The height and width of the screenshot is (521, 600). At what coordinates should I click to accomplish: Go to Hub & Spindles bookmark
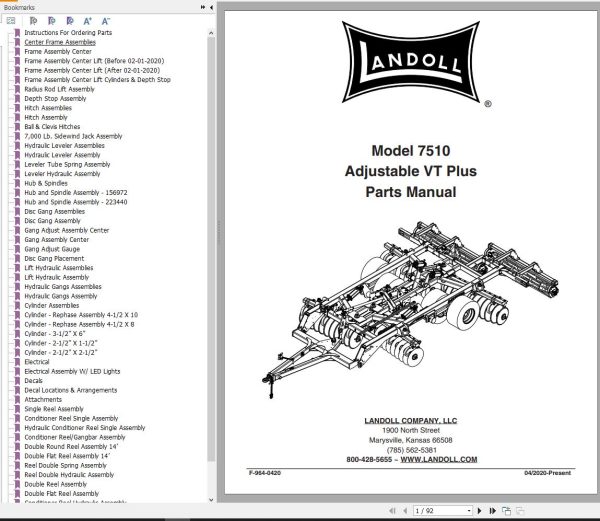[46, 183]
